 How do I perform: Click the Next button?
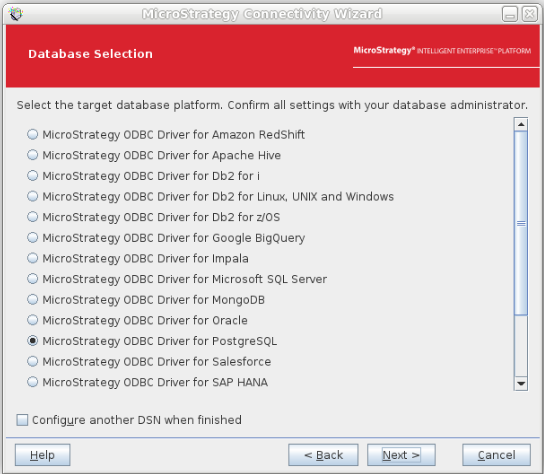click(x=401, y=455)
